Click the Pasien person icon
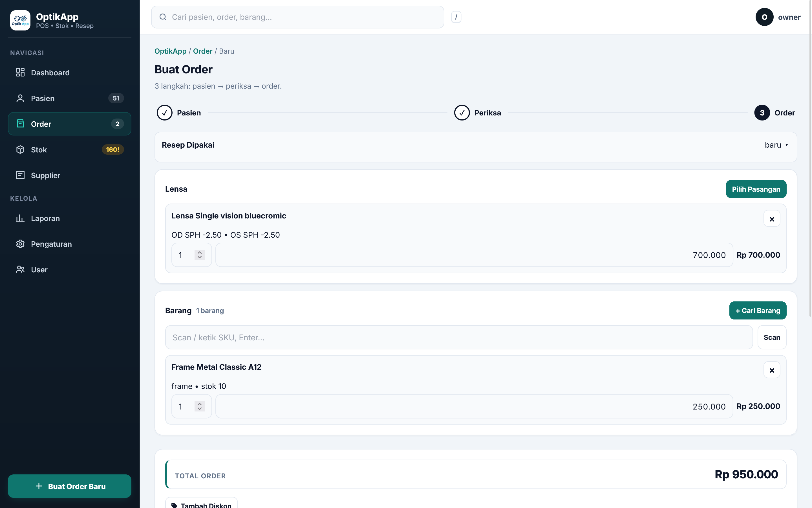 click(x=20, y=98)
